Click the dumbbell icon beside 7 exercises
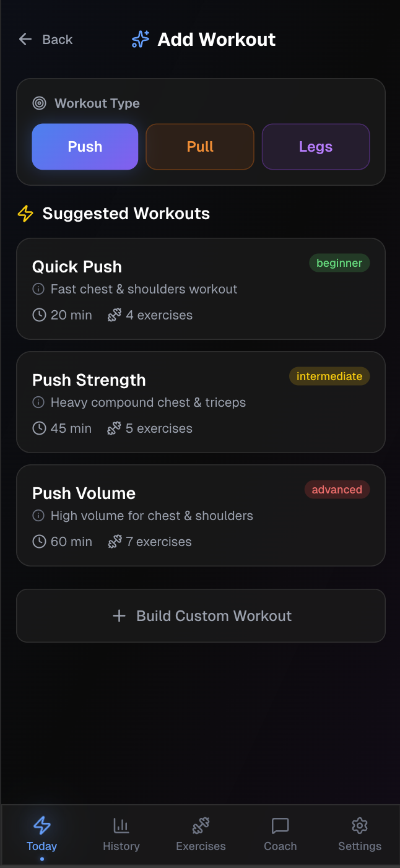The height and width of the screenshot is (868, 400). pos(115,542)
